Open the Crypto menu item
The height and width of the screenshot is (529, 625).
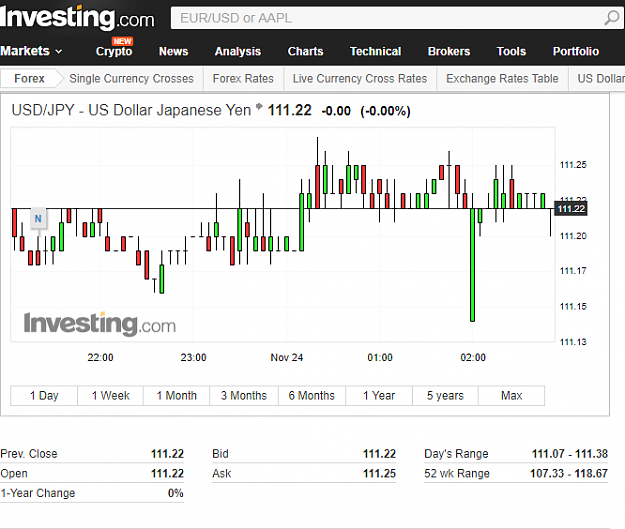114,51
